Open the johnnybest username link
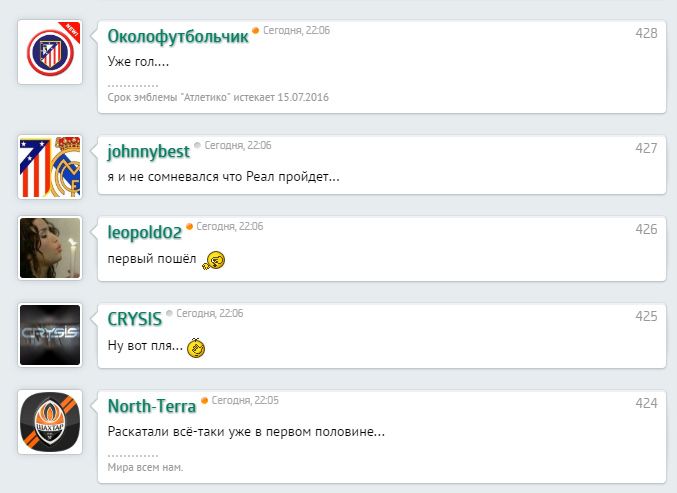 click(x=149, y=152)
